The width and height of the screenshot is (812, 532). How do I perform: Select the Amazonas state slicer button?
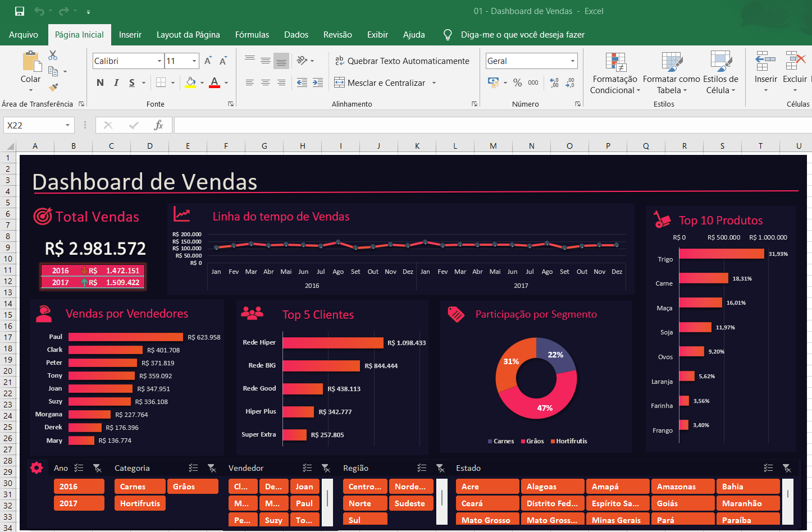pos(682,487)
